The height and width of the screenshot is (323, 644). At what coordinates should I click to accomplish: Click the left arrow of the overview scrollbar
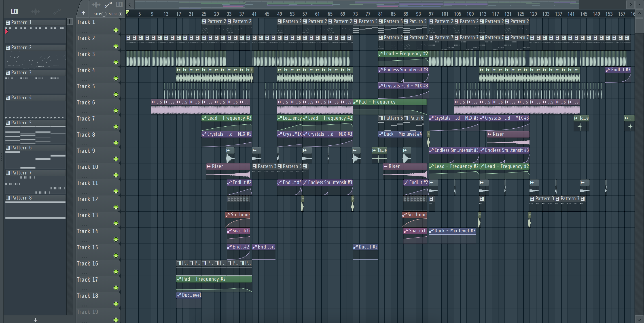coord(129,4)
